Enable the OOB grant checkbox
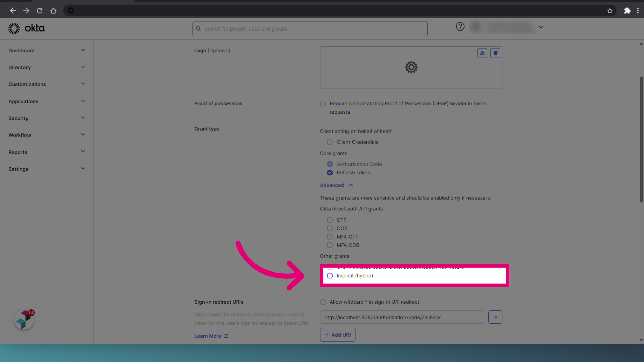Image resolution: width=644 pixels, height=362 pixels. pos(330,228)
